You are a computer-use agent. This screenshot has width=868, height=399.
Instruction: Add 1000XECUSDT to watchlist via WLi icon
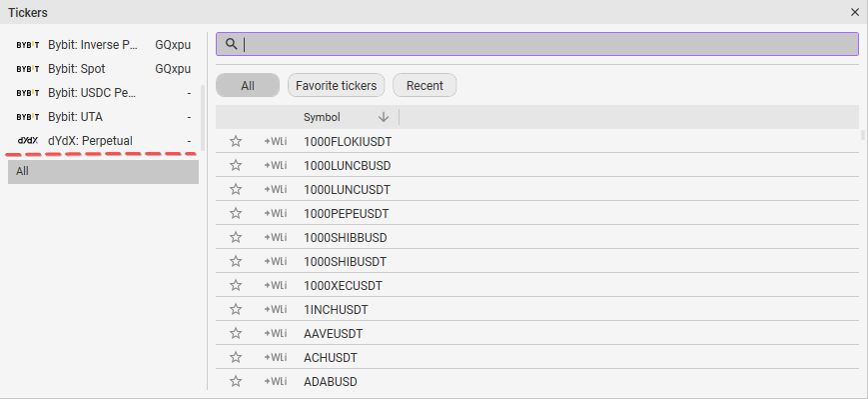[x=276, y=285]
